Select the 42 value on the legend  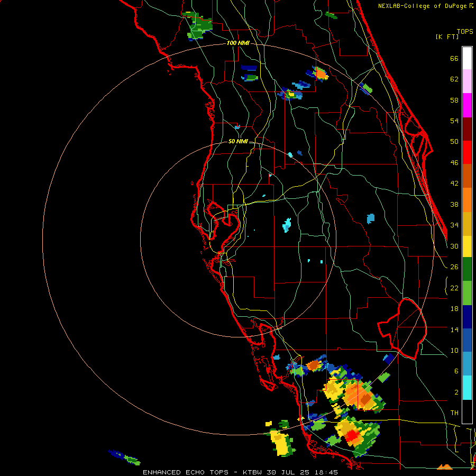click(454, 184)
